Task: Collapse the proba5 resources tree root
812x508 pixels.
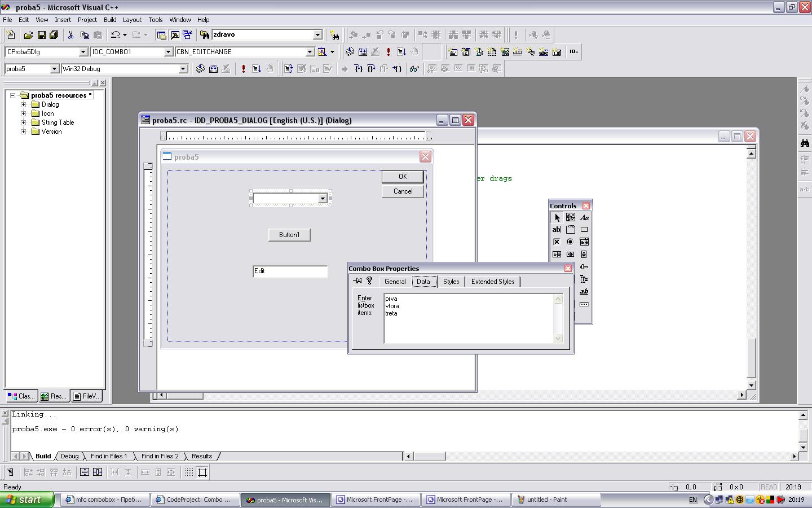Action: coord(12,95)
